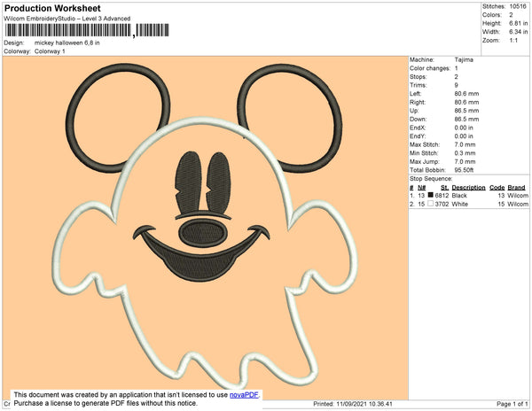This screenshot has height=411, width=532.
Task: Click the 'Stop Sequence:' heading
Action: coord(431,179)
